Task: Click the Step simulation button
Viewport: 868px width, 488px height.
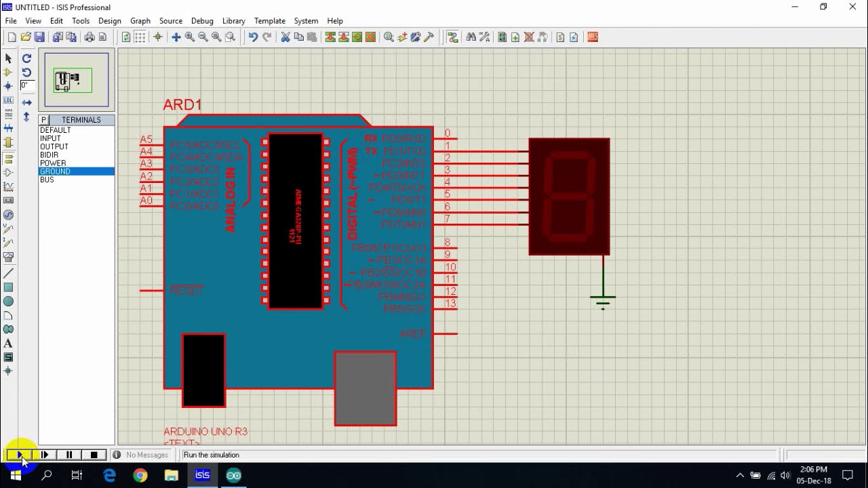Action: tap(45, 455)
